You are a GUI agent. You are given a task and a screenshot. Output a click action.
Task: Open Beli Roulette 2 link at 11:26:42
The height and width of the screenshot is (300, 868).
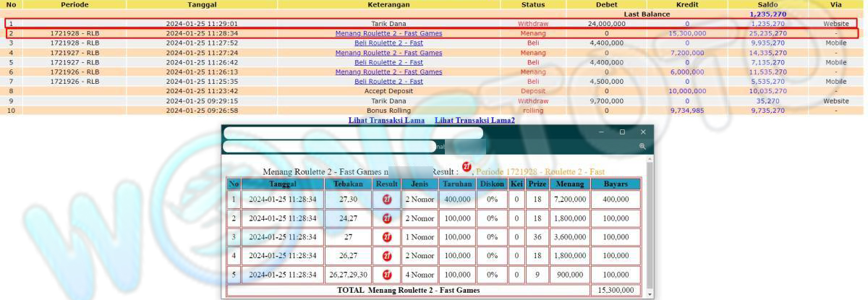(x=388, y=62)
